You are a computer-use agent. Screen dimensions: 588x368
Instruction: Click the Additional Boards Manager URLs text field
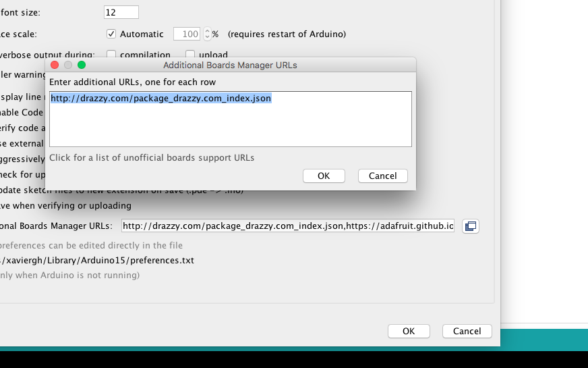[288, 226]
